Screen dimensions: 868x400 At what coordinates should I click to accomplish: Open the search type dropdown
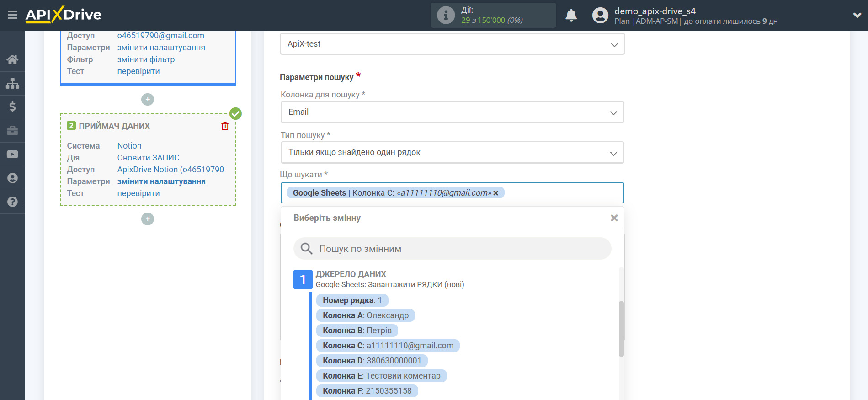(452, 152)
